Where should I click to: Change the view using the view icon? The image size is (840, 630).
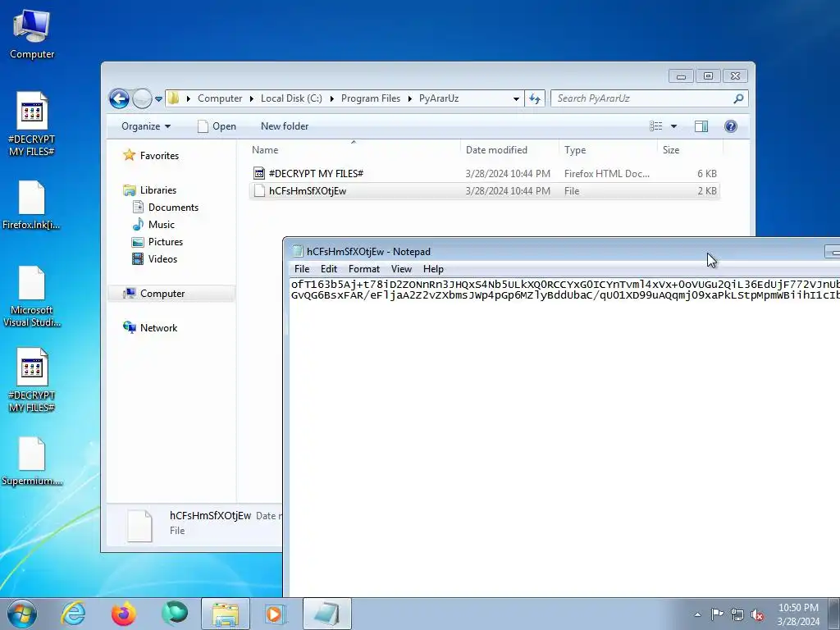(x=656, y=126)
